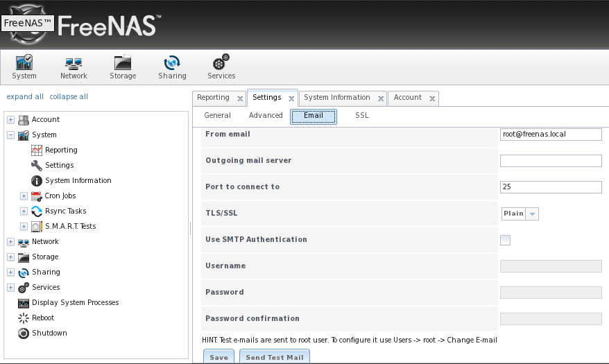Click the Storage folder icon in tree
This screenshot has width=609, height=364.
coord(24,257)
